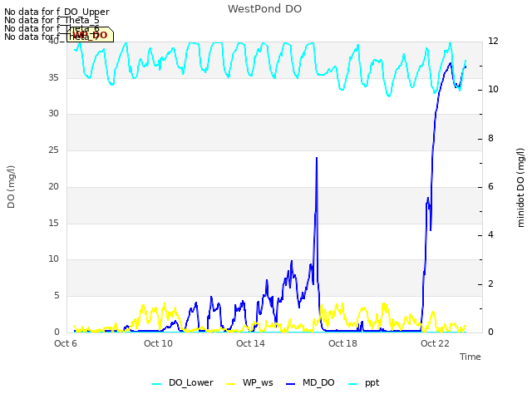
Task: Click the WestPond DO chart title
Action: pyautogui.click(x=264, y=9)
